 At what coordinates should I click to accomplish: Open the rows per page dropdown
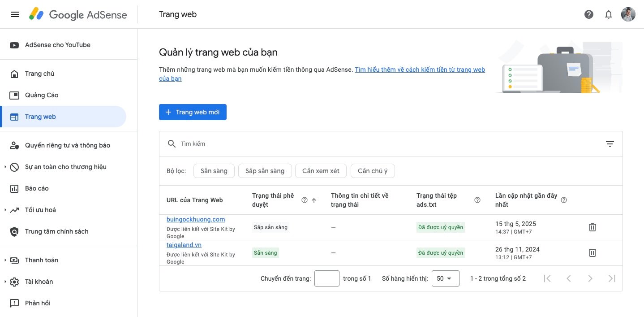click(445, 278)
